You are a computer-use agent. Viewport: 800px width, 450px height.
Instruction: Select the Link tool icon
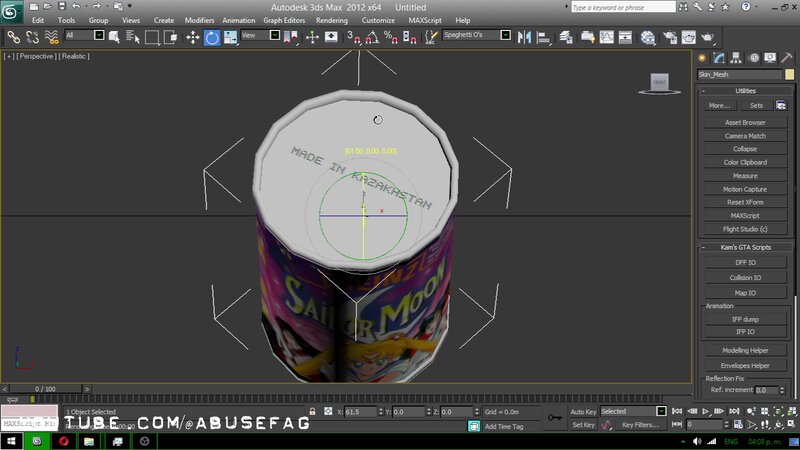coord(14,37)
